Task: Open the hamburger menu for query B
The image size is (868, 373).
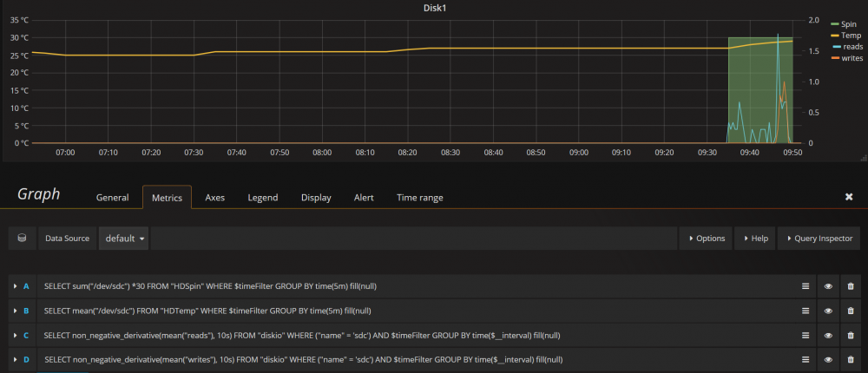Action: tap(806, 311)
